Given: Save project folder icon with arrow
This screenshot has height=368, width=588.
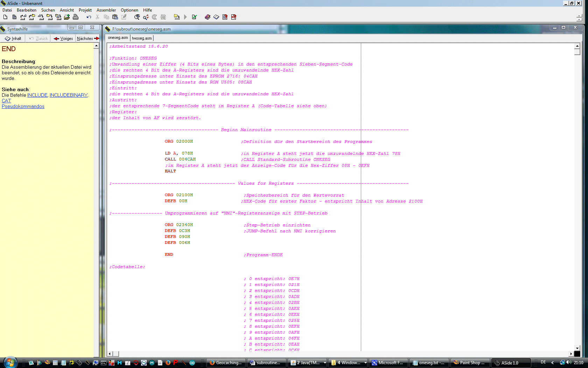Looking at the screenshot, I should click(49, 17).
